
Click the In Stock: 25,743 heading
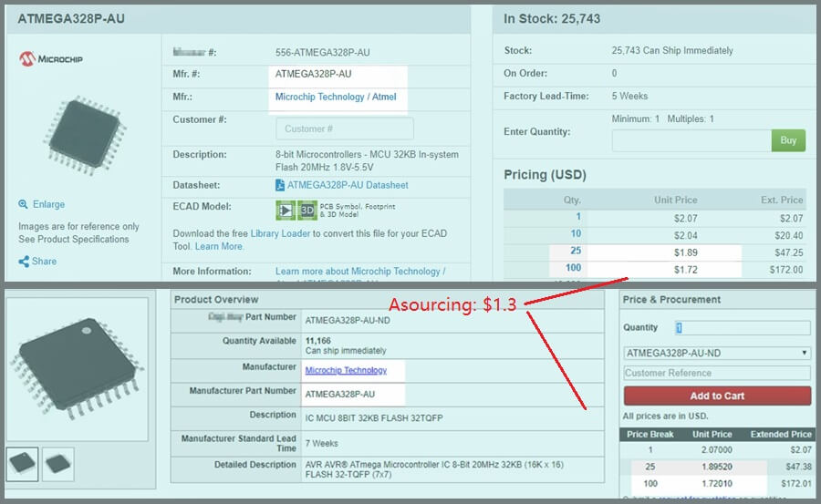pyautogui.click(x=552, y=19)
